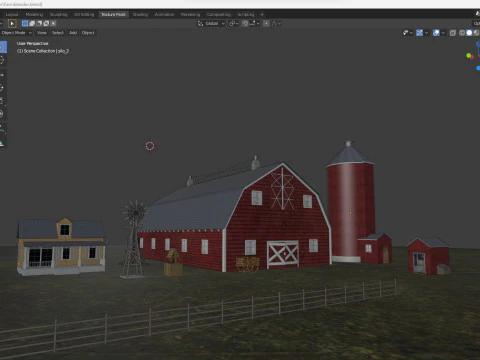Toggle viewport gizmos display

419,33
